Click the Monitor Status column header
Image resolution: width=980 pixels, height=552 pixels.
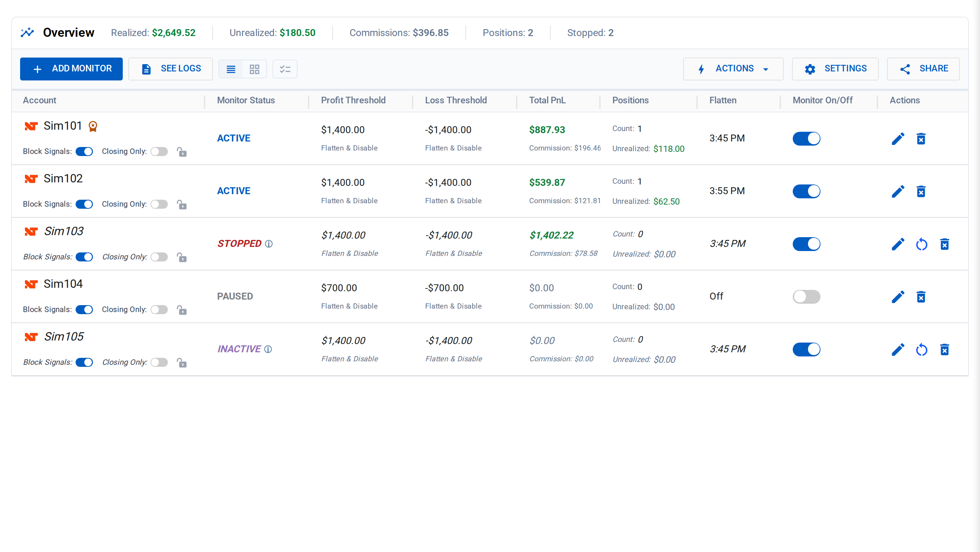[x=246, y=101]
